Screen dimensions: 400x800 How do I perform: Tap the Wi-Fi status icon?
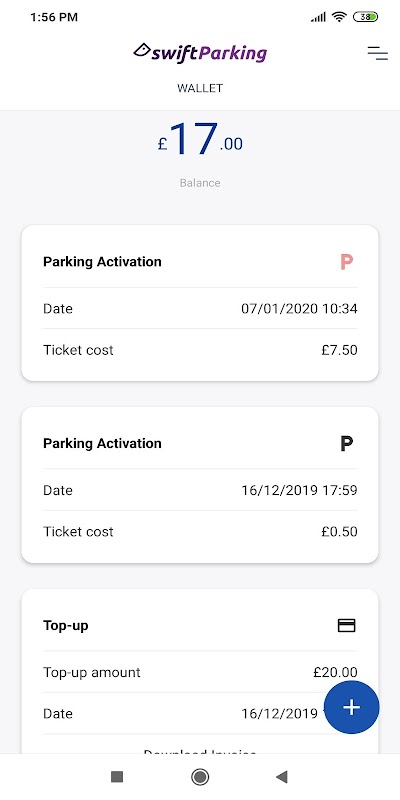339,17
